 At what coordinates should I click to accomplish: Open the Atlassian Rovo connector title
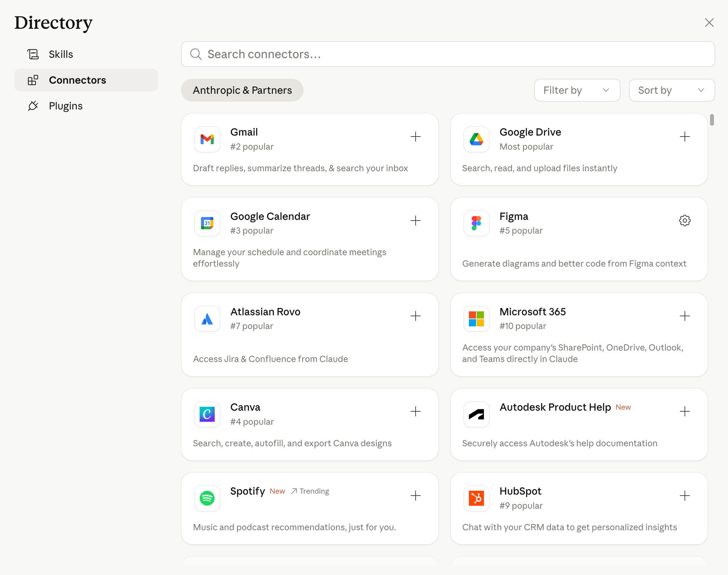tap(265, 312)
